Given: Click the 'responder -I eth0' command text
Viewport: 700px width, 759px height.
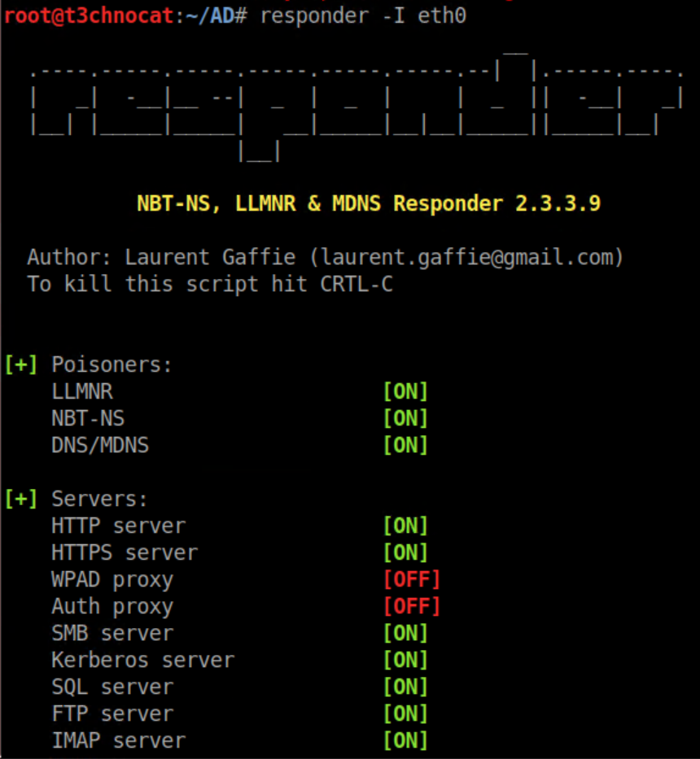Looking at the screenshot, I should [363, 15].
